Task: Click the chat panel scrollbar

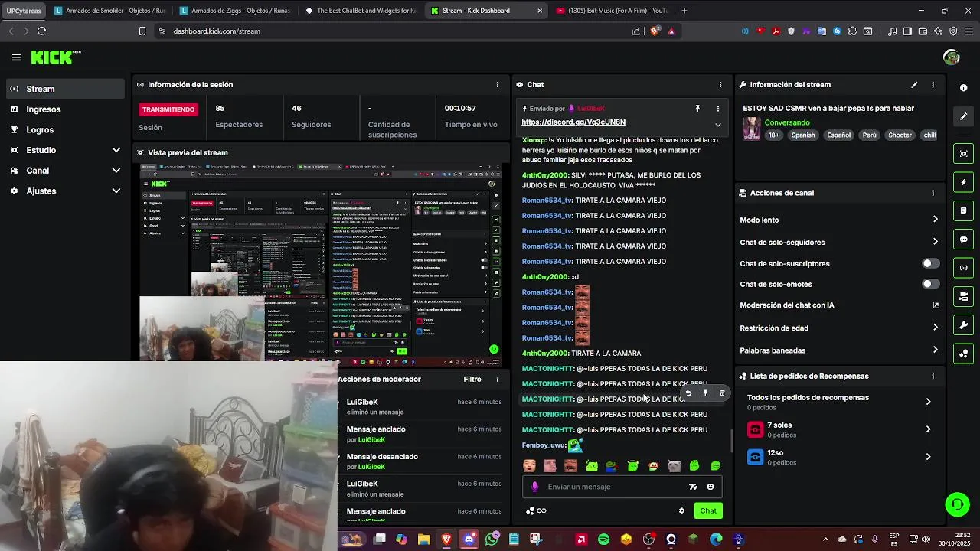Action: 730,440
